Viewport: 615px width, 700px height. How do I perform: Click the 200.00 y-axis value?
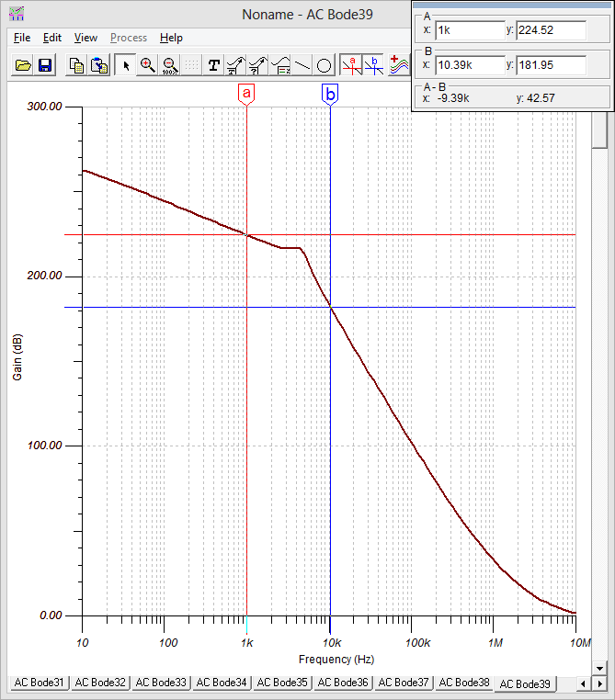pos(44,276)
